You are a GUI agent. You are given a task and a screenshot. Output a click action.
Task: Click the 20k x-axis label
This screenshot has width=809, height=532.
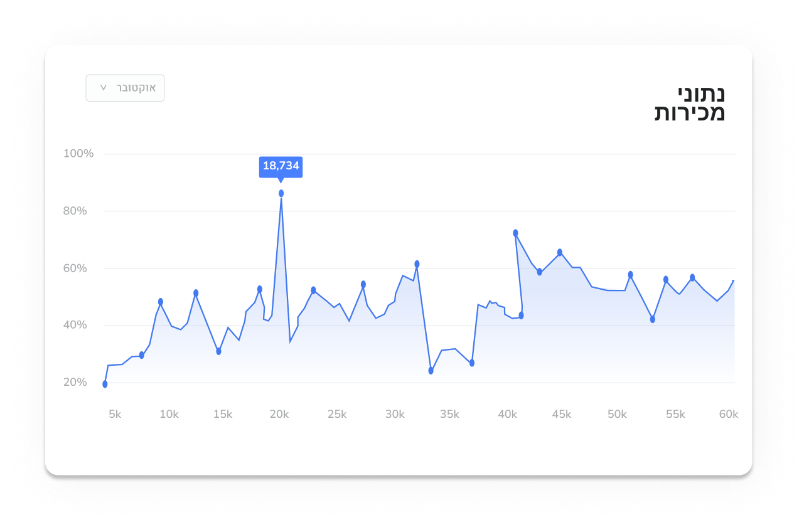(279, 414)
